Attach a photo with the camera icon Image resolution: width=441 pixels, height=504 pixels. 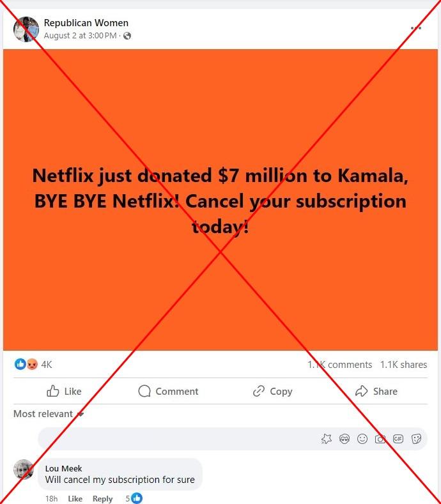point(380,439)
